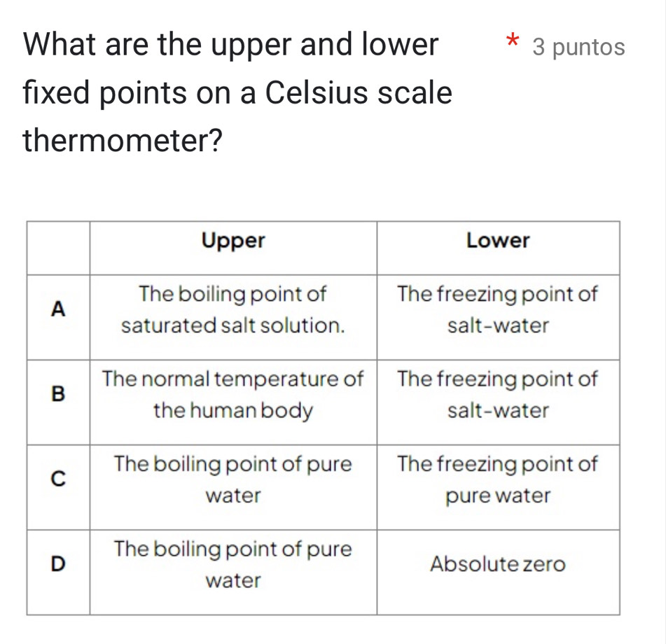Click row D's 'boiling point of pure water' cell
The width and height of the screenshot is (666, 644).
(x=233, y=564)
